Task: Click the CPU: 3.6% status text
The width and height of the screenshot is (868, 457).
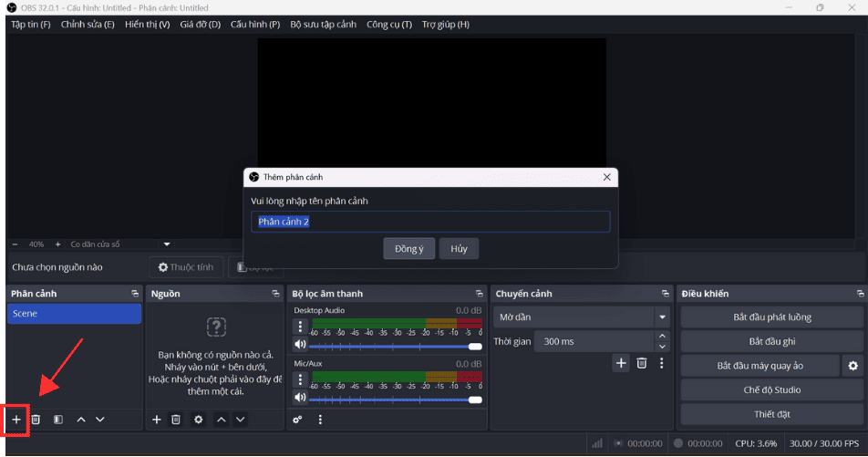Action: coord(756,443)
